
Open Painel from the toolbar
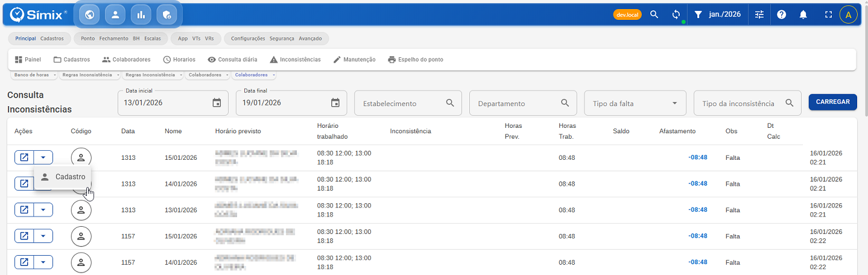click(x=28, y=60)
